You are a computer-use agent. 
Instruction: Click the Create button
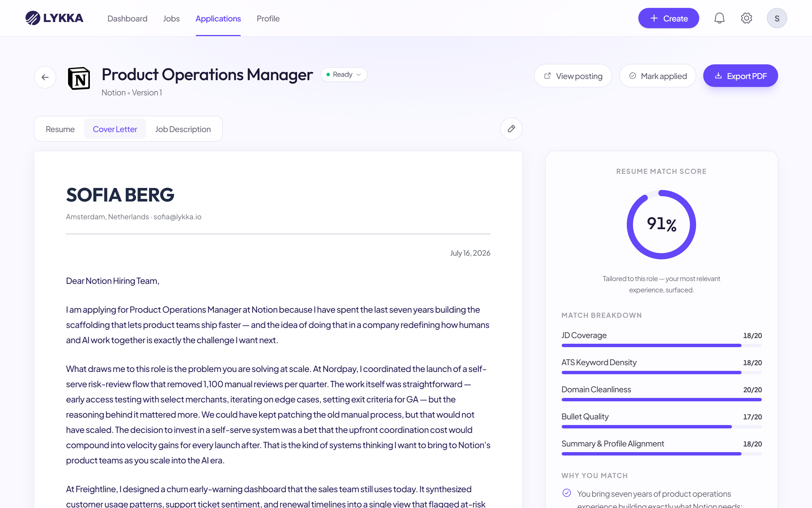[x=668, y=18]
